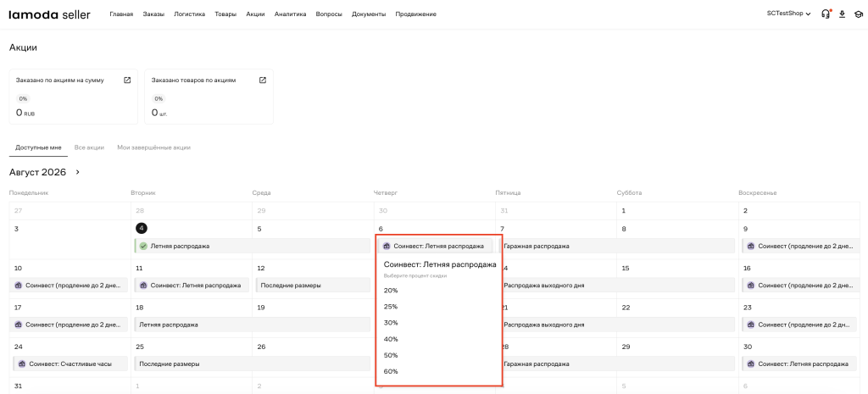Viewport: 868px width, 394px height.
Task: Open the Акции menu item
Action: [255, 14]
